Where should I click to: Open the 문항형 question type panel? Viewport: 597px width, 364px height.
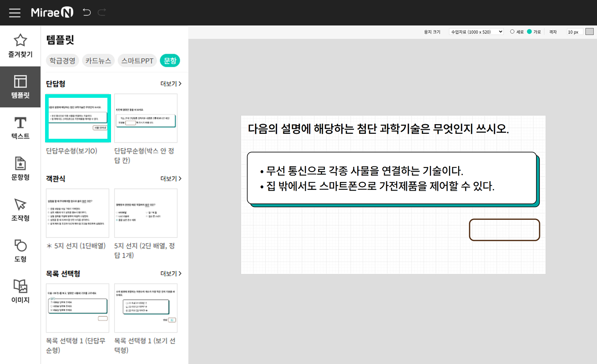tap(20, 169)
